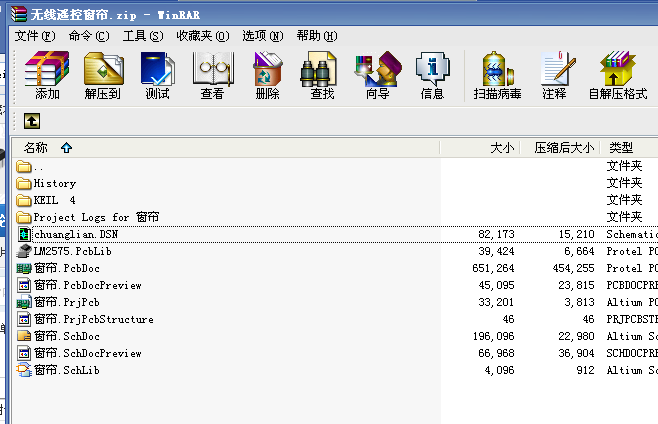
Task: Open the 工具(S) menu
Action: (143, 36)
